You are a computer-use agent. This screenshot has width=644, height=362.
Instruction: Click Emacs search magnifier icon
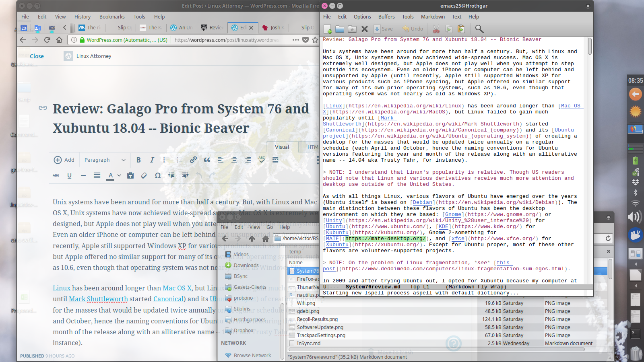click(479, 29)
